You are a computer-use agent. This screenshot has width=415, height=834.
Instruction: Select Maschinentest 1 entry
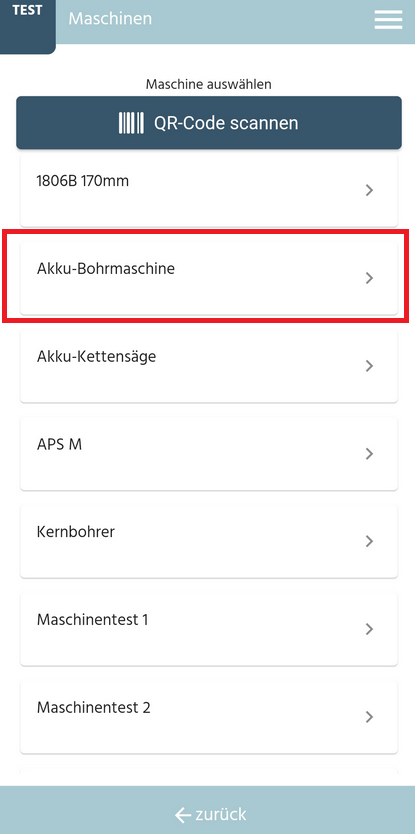click(209, 629)
